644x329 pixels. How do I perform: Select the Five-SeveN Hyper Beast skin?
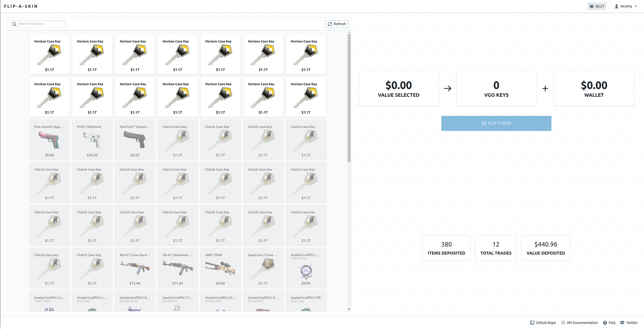pyautogui.click(x=50, y=140)
